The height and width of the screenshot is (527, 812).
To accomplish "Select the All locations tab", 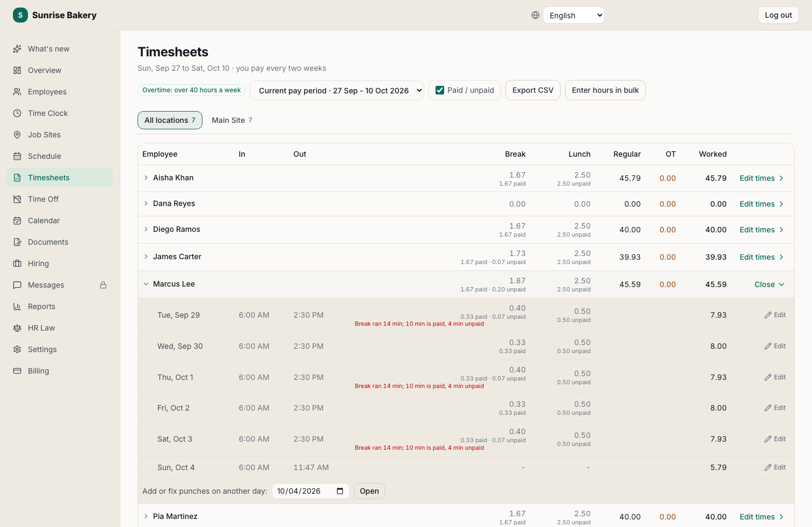I will tap(170, 120).
